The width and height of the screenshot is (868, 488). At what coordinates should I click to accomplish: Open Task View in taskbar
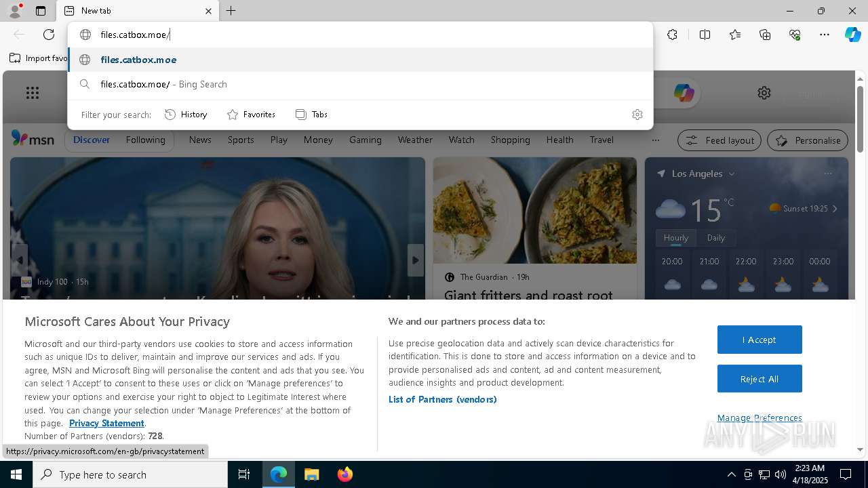click(244, 474)
